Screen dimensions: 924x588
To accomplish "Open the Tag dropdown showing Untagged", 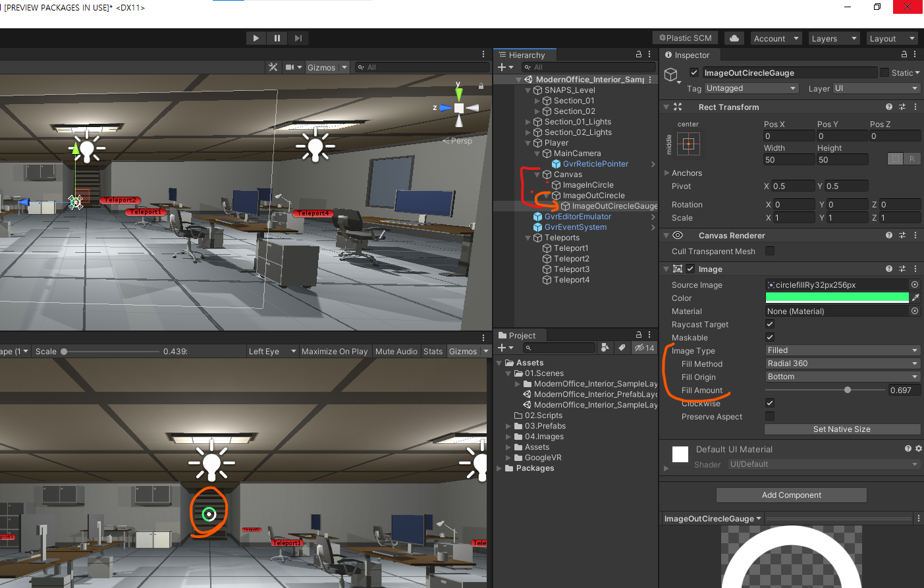I will (751, 88).
